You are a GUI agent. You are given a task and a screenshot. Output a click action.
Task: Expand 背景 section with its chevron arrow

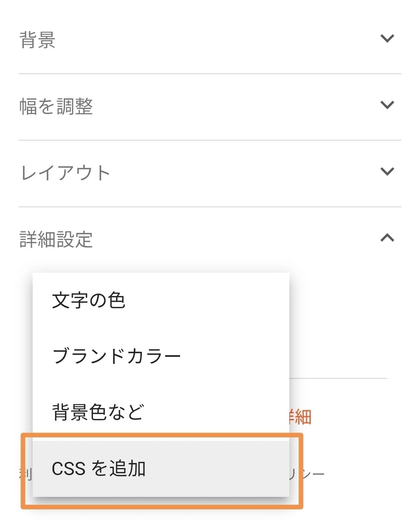[387, 38]
